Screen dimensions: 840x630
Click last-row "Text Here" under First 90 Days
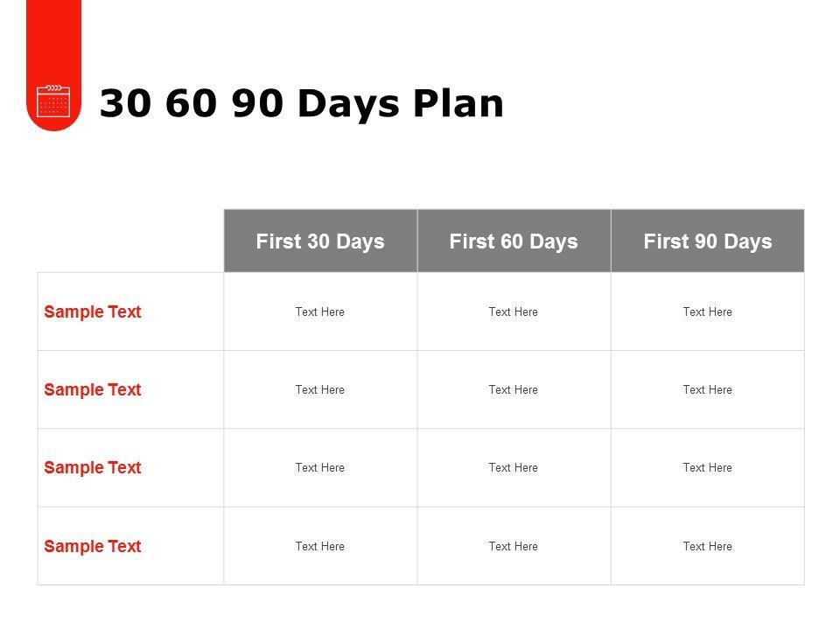(x=707, y=546)
